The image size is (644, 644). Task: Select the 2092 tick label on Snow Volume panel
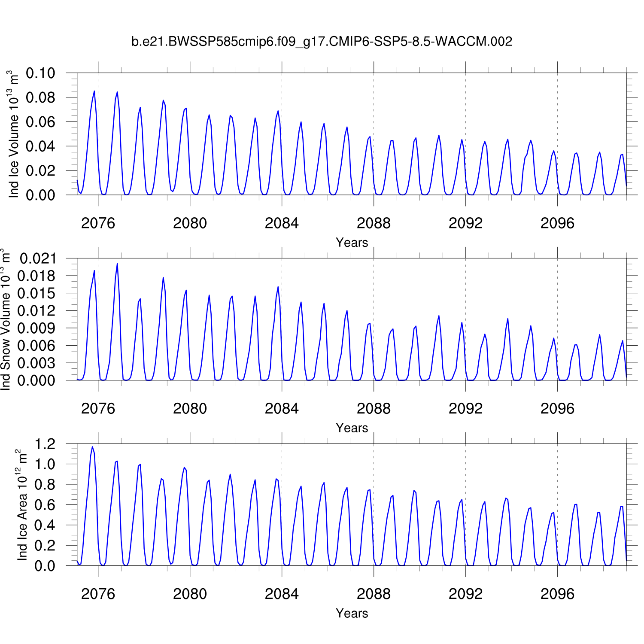pos(465,409)
